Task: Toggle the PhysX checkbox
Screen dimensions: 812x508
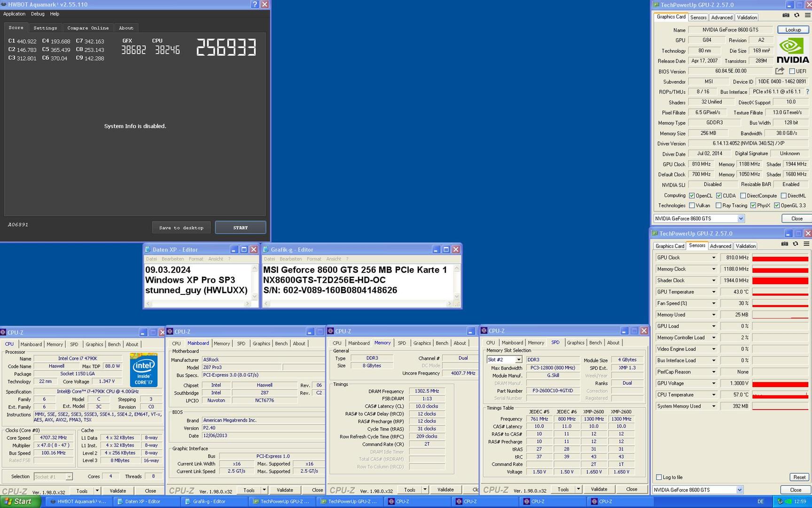Action: [753, 206]
